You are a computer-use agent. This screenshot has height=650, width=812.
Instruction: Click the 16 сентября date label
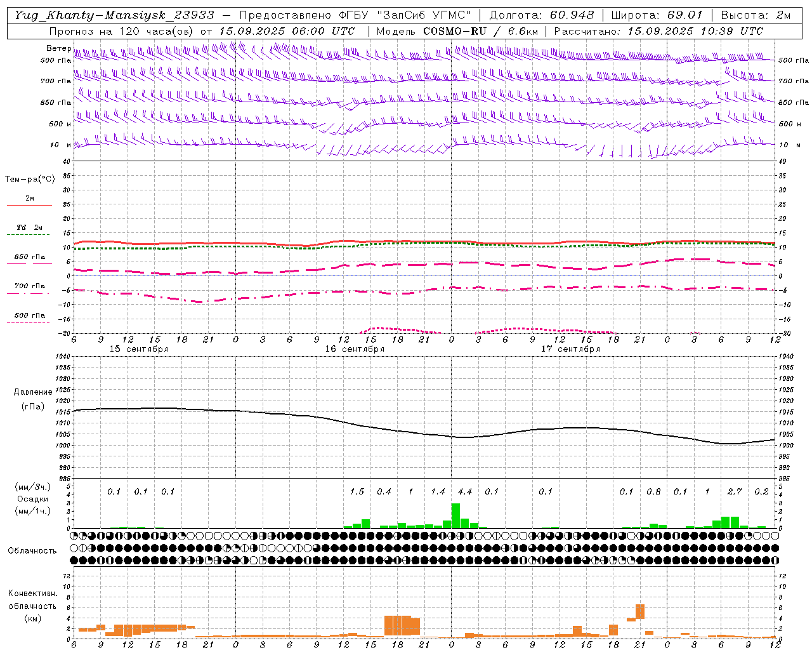coord(355,349)
